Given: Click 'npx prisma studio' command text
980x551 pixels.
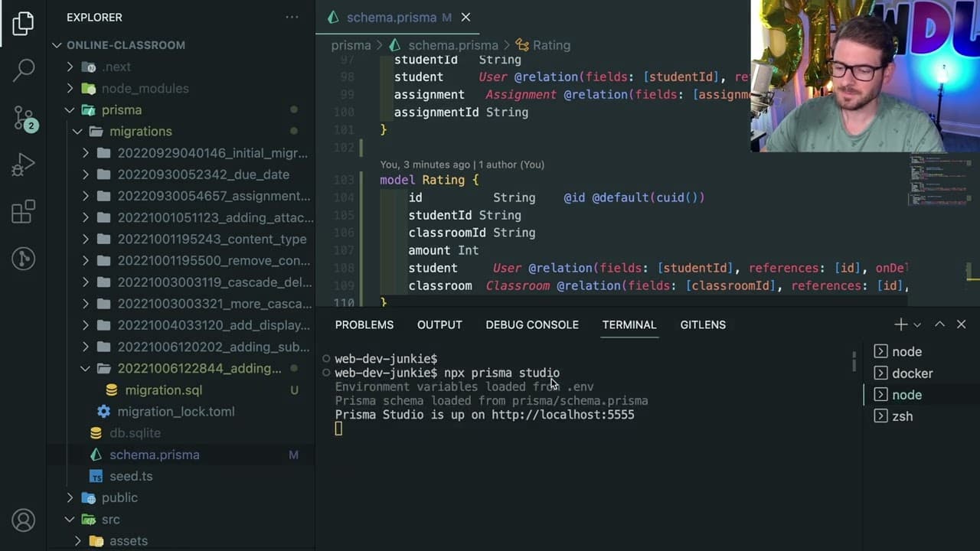Looking at the screenshot, I should (501, 373).
